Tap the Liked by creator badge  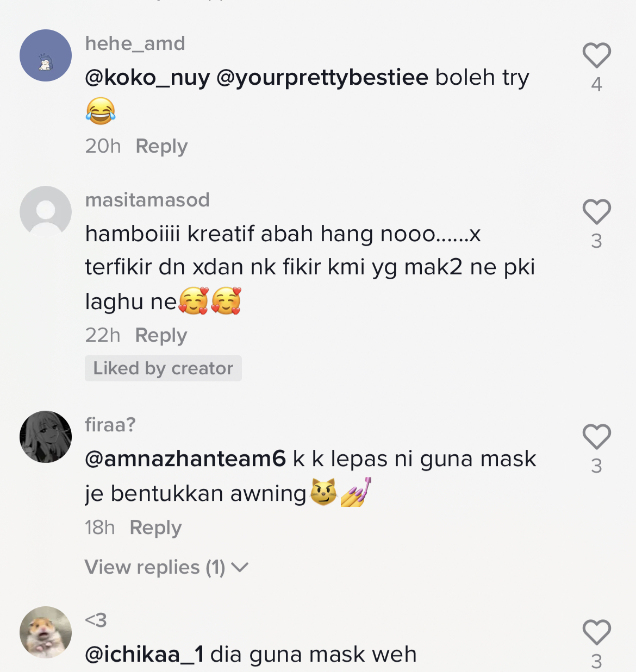(163, 368)
